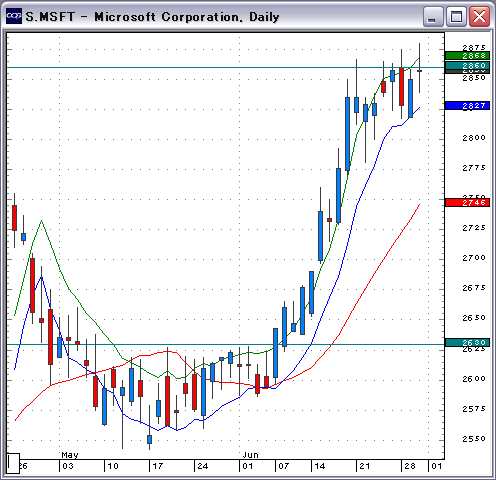Screen dimensions: 496x480
Task: Click the 28 date label
Action: pos(410,466)
